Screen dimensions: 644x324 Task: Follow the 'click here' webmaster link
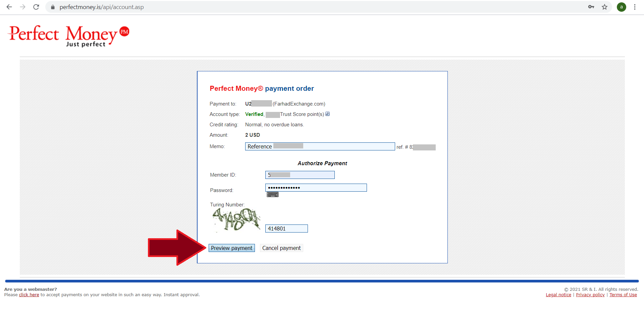29,295
